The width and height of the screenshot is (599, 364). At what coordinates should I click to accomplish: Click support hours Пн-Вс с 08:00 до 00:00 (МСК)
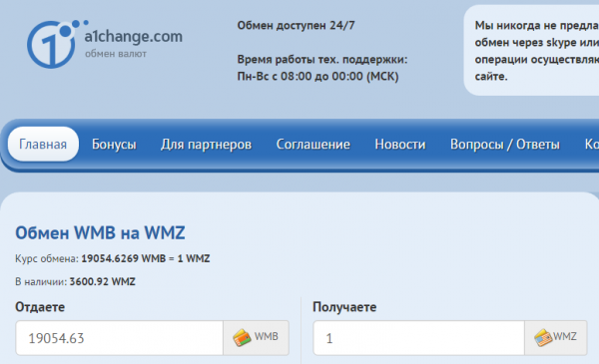pyautogui.click(x=317, y=77)
